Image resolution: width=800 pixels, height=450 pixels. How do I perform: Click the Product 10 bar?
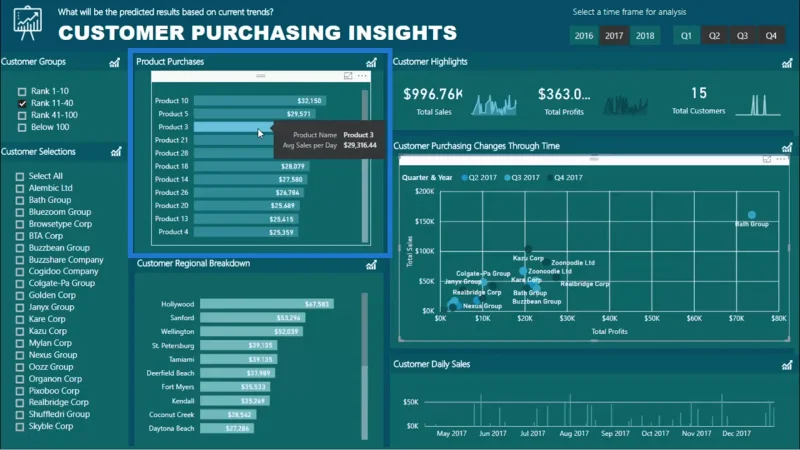pos(260,101)
